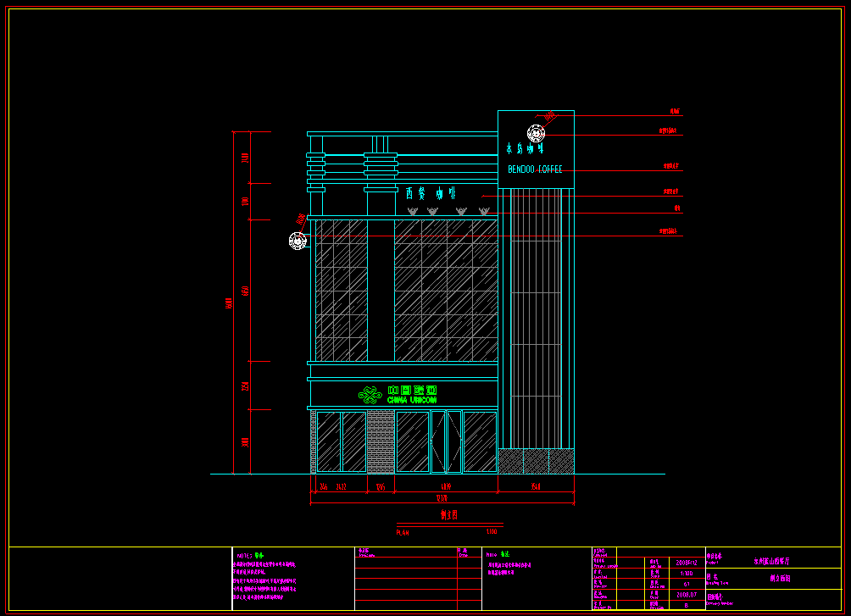Select the first planter symbol under the signage
The width and height of the screenshot is (851, 616).
click(413, 211)
